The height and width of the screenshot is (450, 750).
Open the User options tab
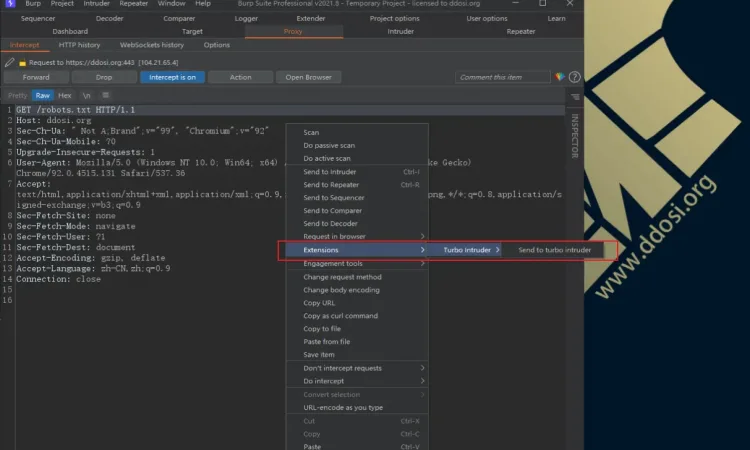[487, 18]
